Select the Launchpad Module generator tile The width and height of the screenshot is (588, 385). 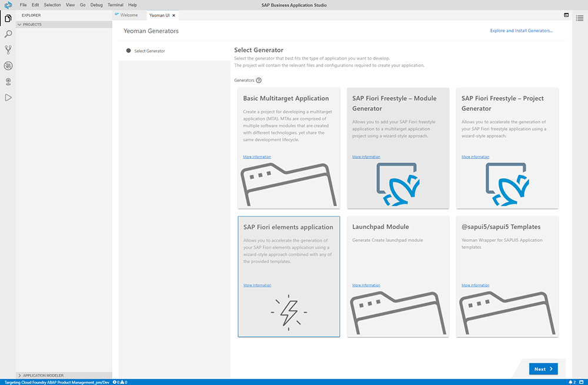tap(398, 277)
